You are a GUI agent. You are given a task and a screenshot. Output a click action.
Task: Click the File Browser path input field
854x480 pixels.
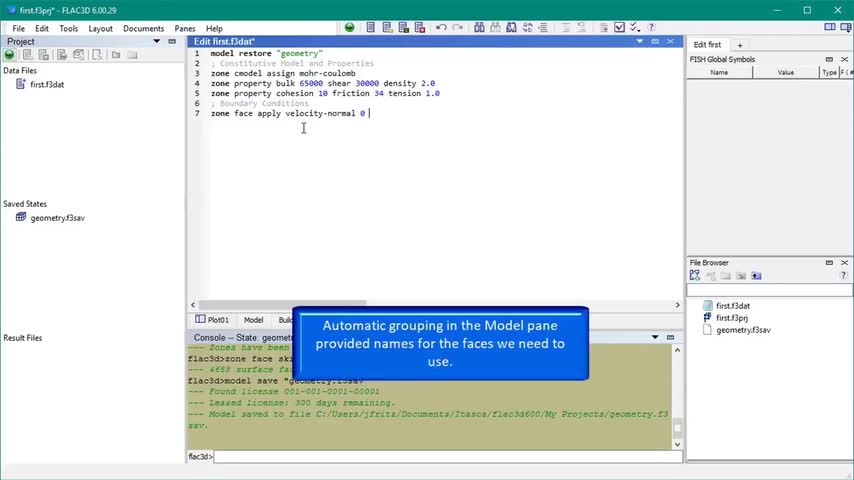point(769,290)
